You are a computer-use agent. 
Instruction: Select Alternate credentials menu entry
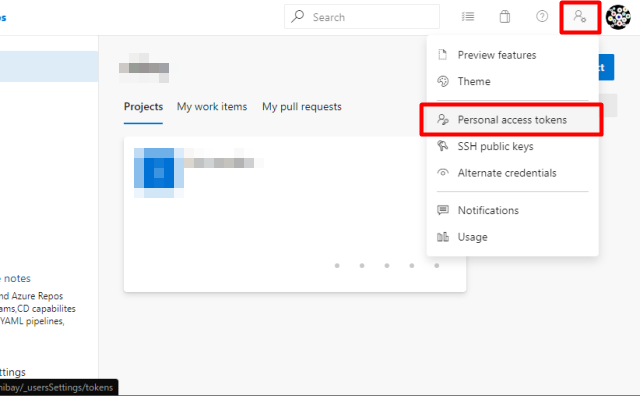coord(512,173)
